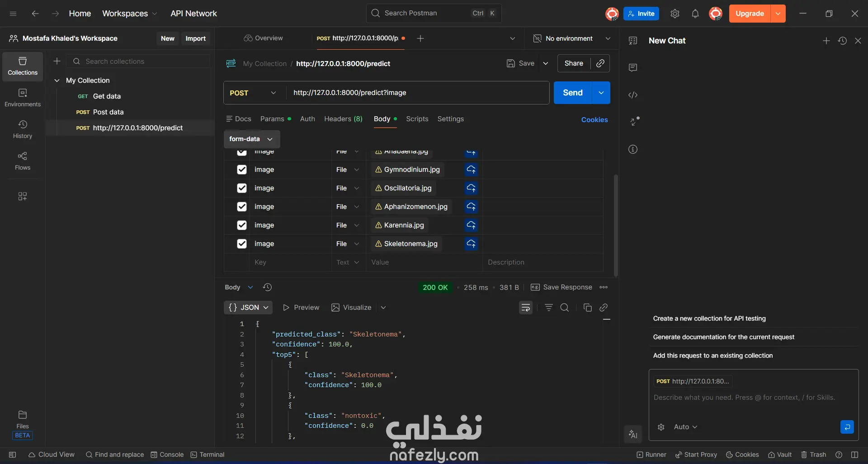Open the No environment selector

572,38
